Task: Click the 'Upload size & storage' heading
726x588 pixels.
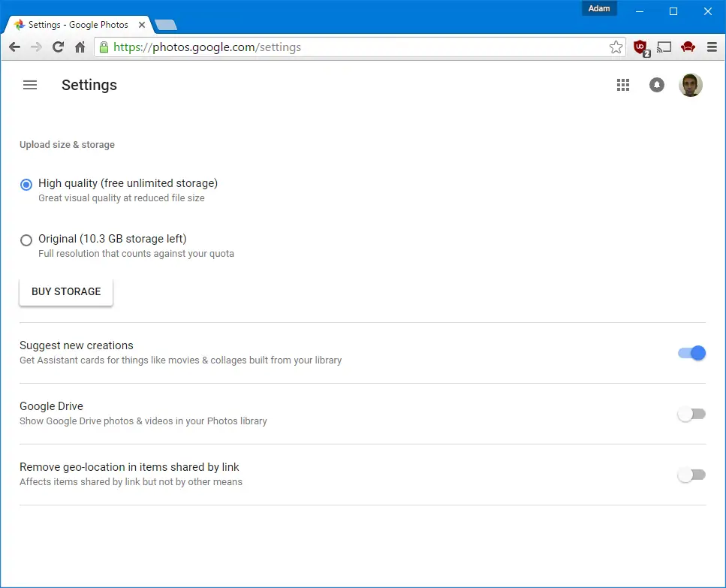Action: pos(67,144)
